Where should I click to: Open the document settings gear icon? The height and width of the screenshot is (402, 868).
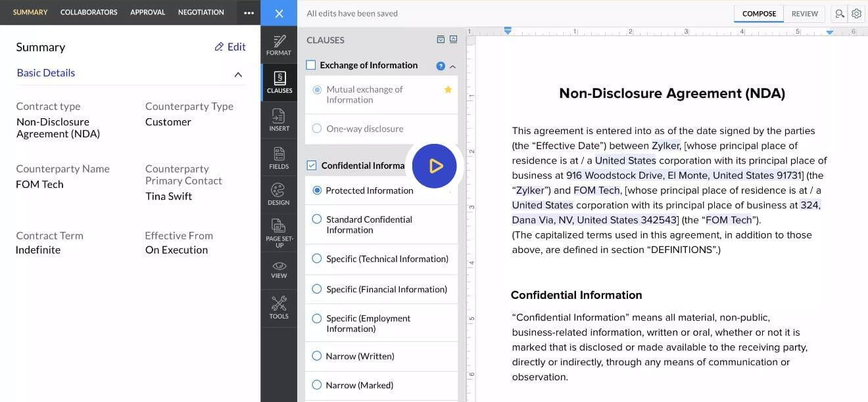[x=856, y=13]
